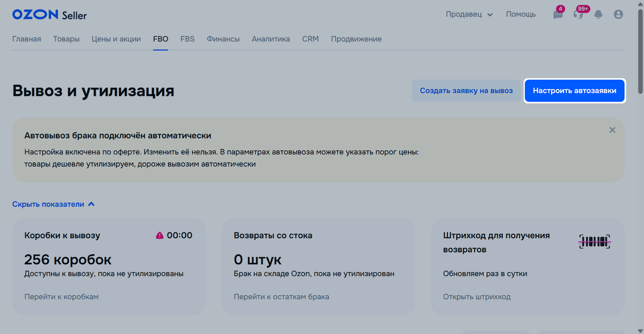Expand the Продавец dropdown
The width and height of the screenshot is (644, 334).
[469, 14]
